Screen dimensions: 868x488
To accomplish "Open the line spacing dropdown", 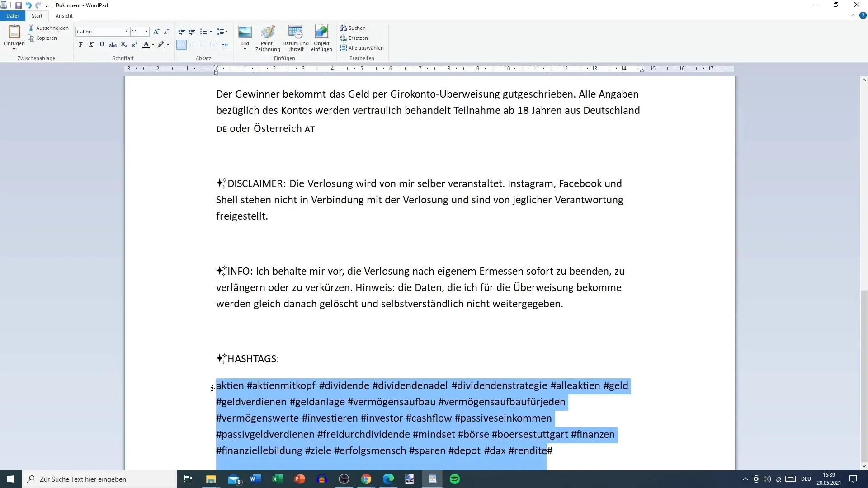I will (222, 32).
